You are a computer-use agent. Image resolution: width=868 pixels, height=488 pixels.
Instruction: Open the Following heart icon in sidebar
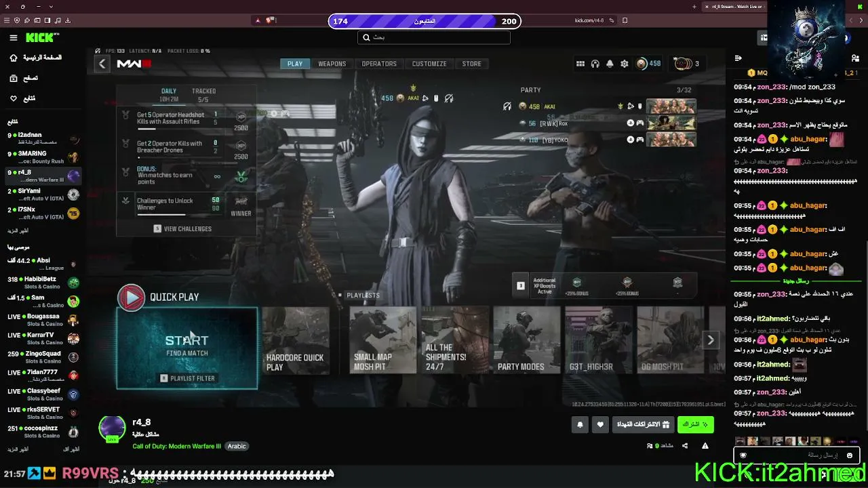pos(14,98)
